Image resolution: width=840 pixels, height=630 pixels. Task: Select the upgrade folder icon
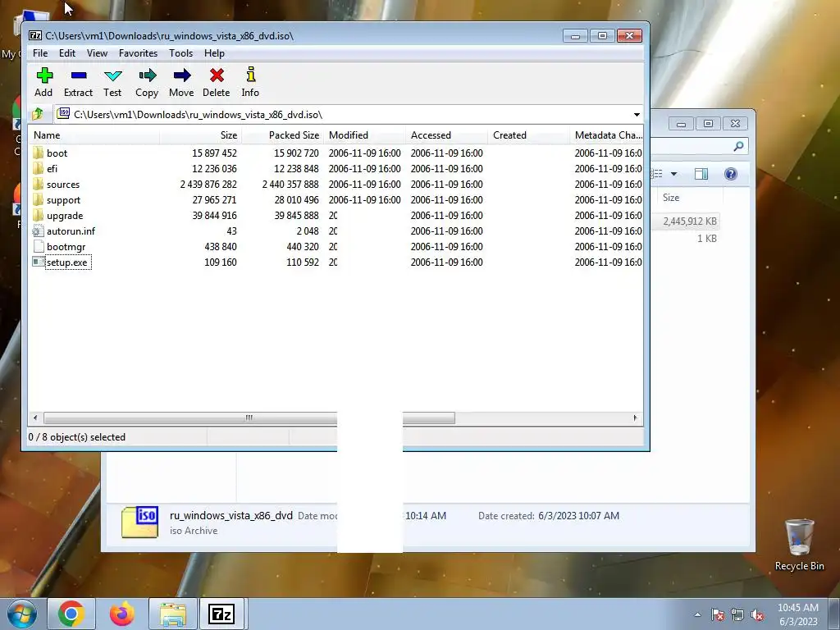click(38, 215)
